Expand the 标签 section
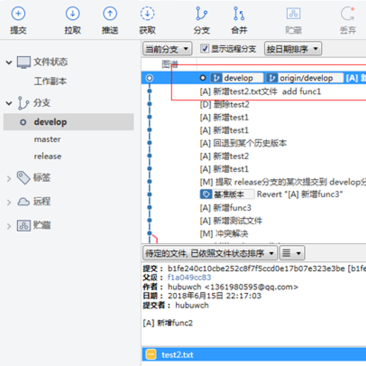The width and height of the screenshot is (366, 366). [9, 178]
